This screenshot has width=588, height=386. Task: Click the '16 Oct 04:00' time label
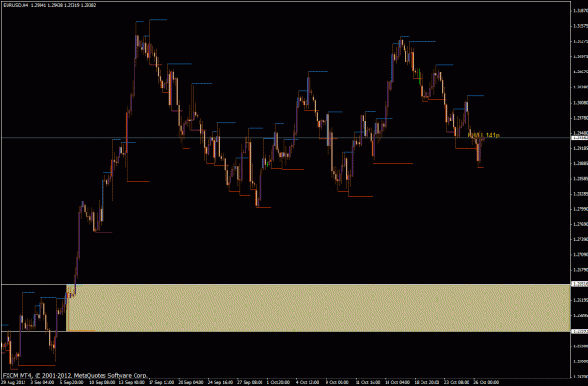[x=398, y=382]
